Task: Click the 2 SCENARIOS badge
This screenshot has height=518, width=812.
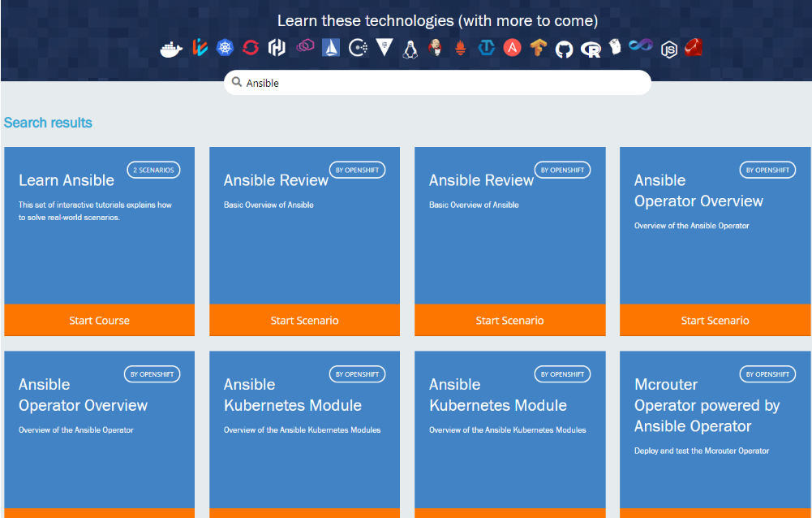Action: click(153, 170)
